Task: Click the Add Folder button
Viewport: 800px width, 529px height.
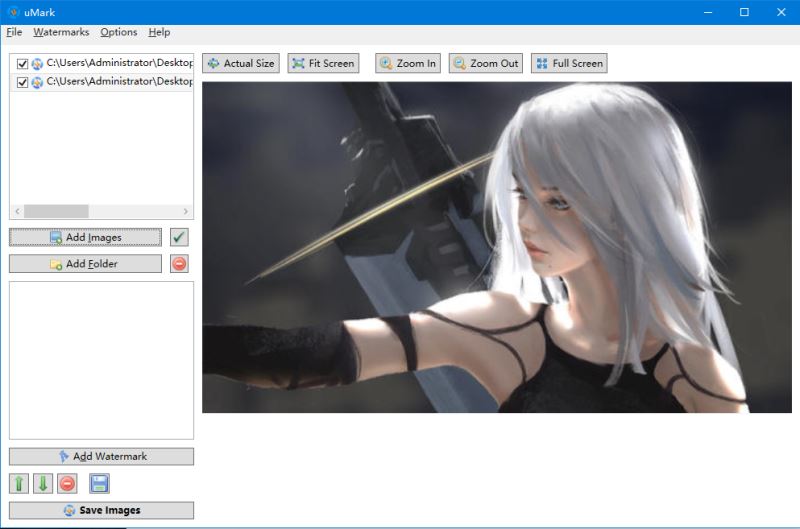Action: point(85,264)
